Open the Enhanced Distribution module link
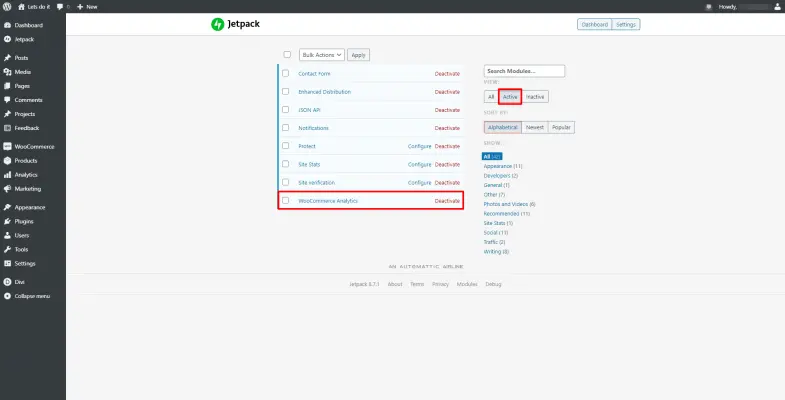 324,92
